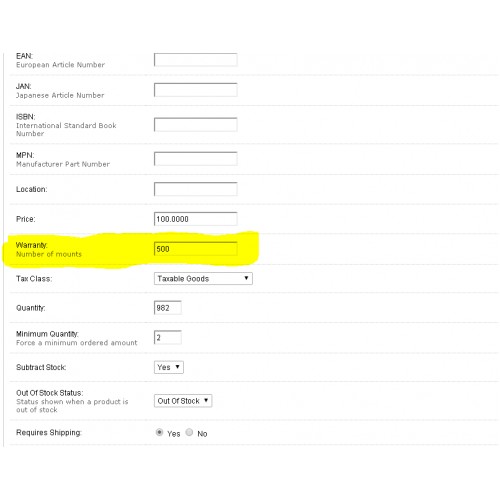Open the Subtract Stock dropdown
This screenshot has height=500, width=500.
pos(169,367)
